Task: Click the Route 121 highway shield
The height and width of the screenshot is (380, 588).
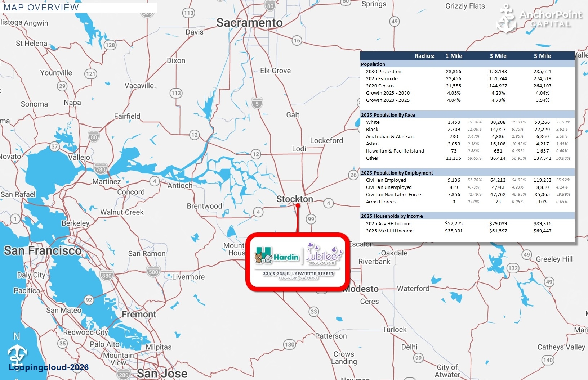Action: tap(90, 74)
